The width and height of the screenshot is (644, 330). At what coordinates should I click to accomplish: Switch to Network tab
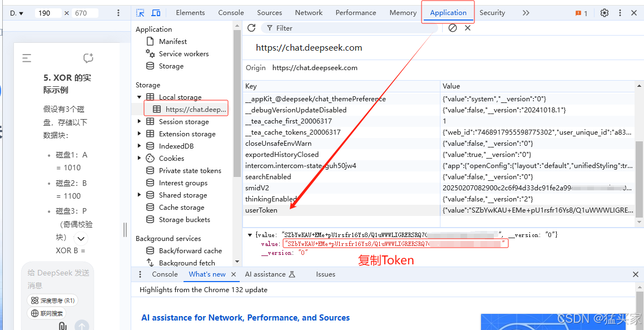pyautogui.click(x=309, y=13)
